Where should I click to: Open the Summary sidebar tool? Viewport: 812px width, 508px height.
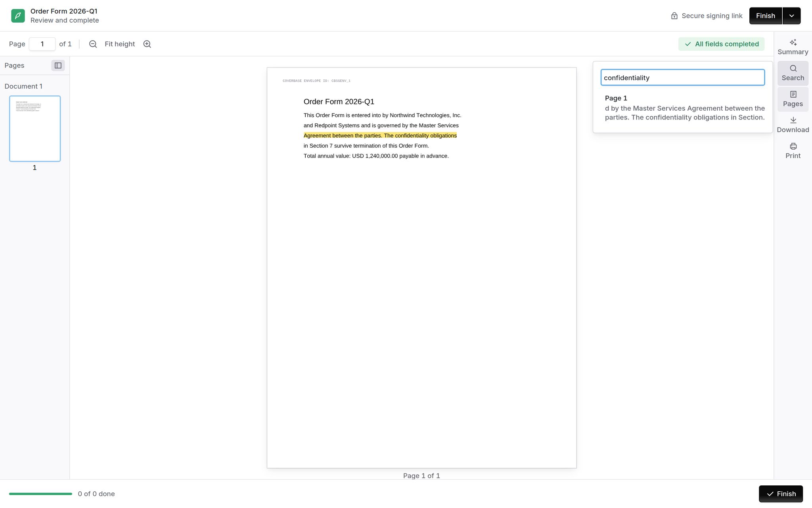tap(793, 47)
